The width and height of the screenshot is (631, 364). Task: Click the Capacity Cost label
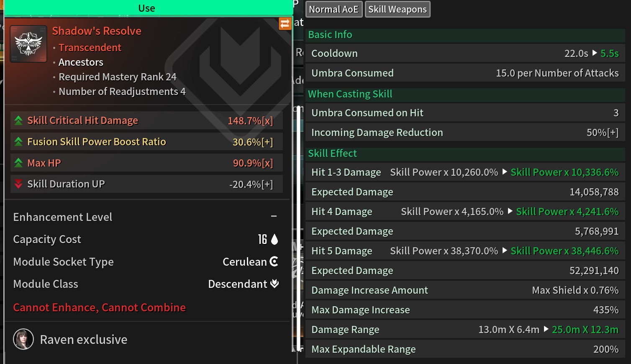pos(47,239)
